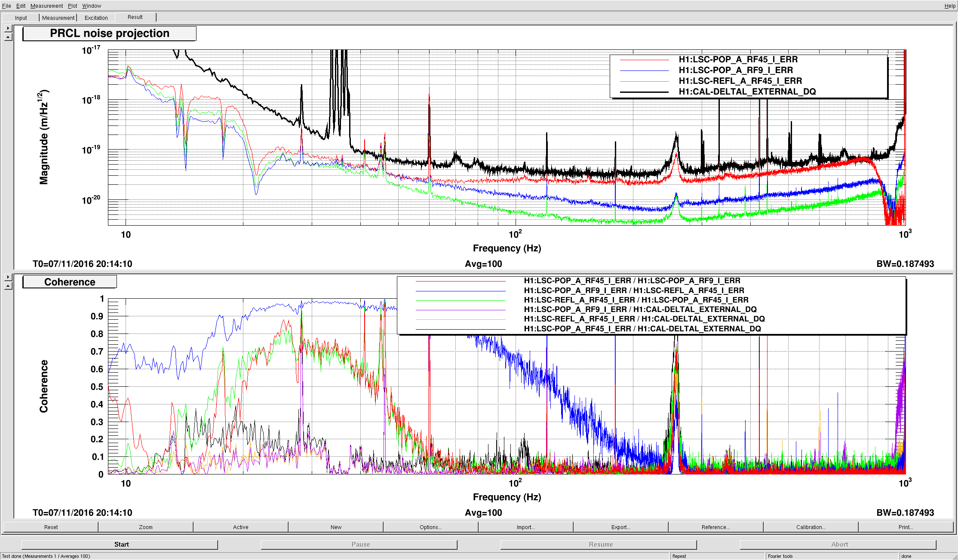Viewport: 958px width, 560px height.
Task: Open the File menu
Action: click(6, 6)
